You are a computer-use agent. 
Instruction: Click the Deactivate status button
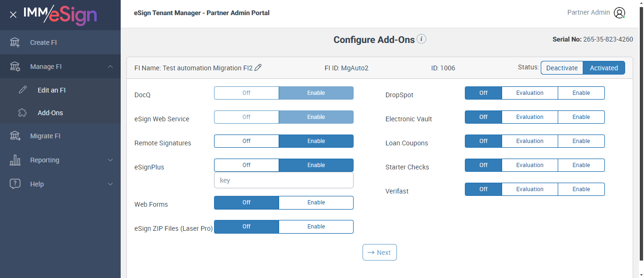pyautogui.click(x=561, y=68)
